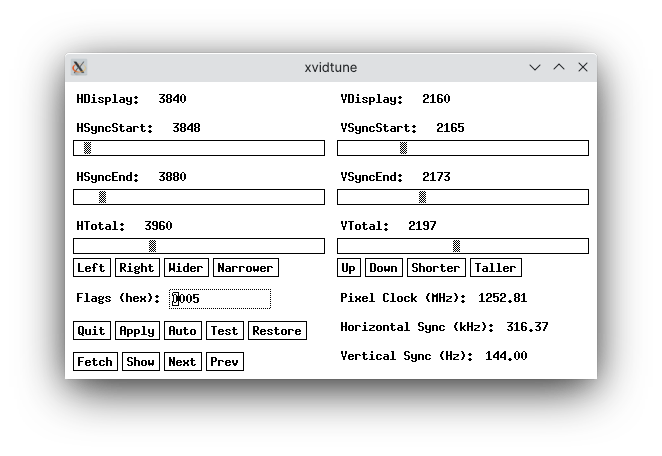The image size is (662, 456).
Task: Fetch the current video mode
Action: click(x=95, y=362)
